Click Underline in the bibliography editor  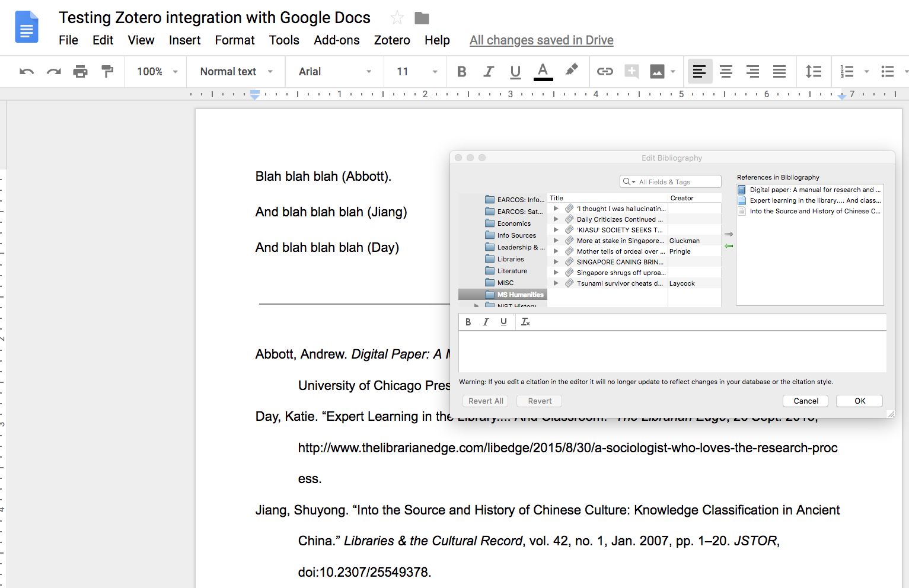point(503,322)
